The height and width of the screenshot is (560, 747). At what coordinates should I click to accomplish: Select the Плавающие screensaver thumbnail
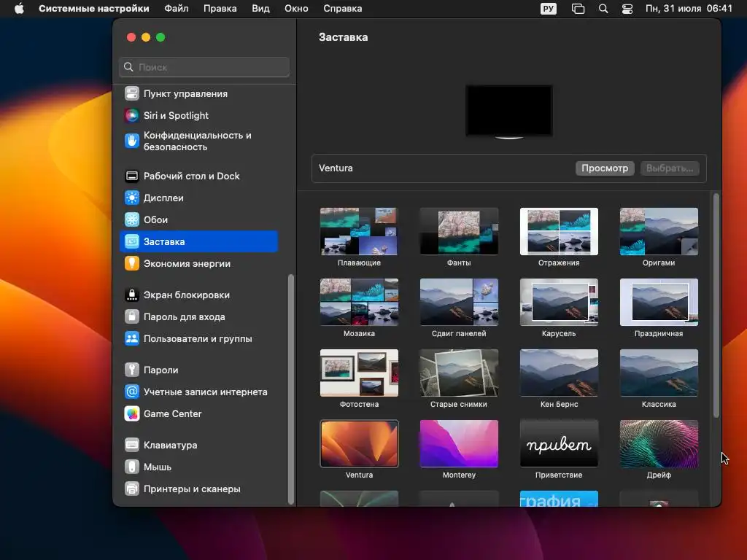[359, 231]
